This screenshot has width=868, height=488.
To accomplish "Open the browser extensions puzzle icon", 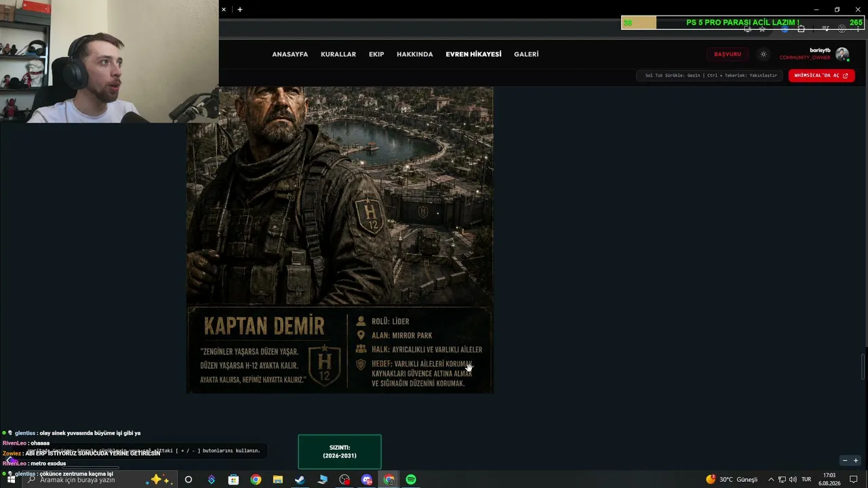I will coord(801,29).
